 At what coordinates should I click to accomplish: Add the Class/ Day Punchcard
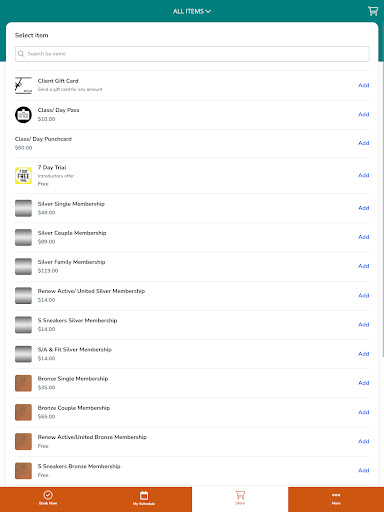tap(363, 143)
